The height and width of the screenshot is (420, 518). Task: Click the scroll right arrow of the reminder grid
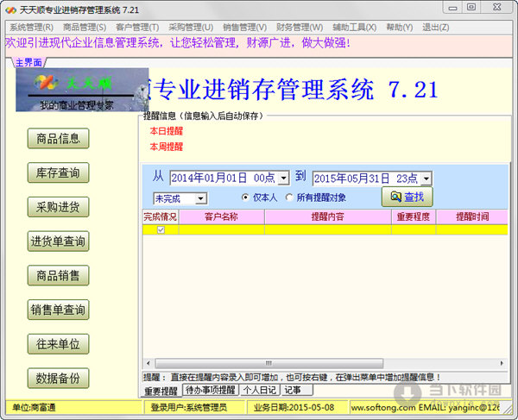(x=502, y=363)
